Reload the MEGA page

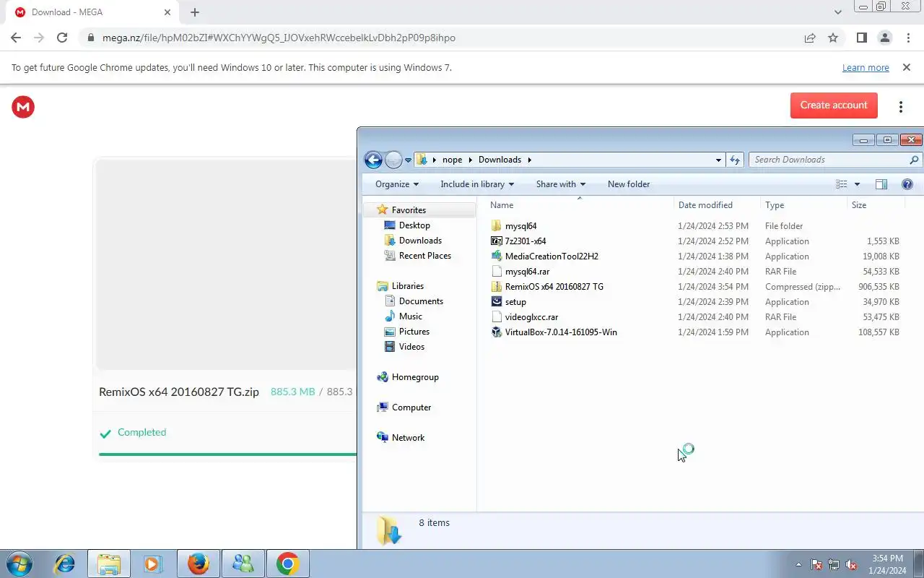62,38
